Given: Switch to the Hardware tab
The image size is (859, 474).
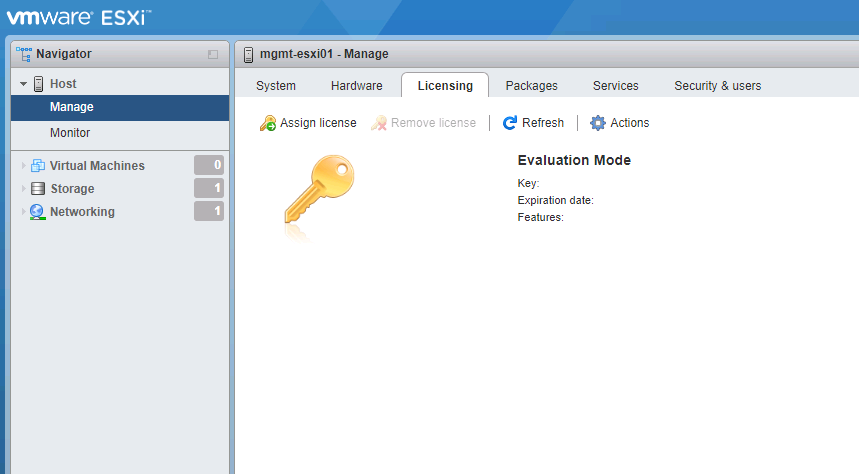Looking at the screenshot, I should tap(357, 85).
